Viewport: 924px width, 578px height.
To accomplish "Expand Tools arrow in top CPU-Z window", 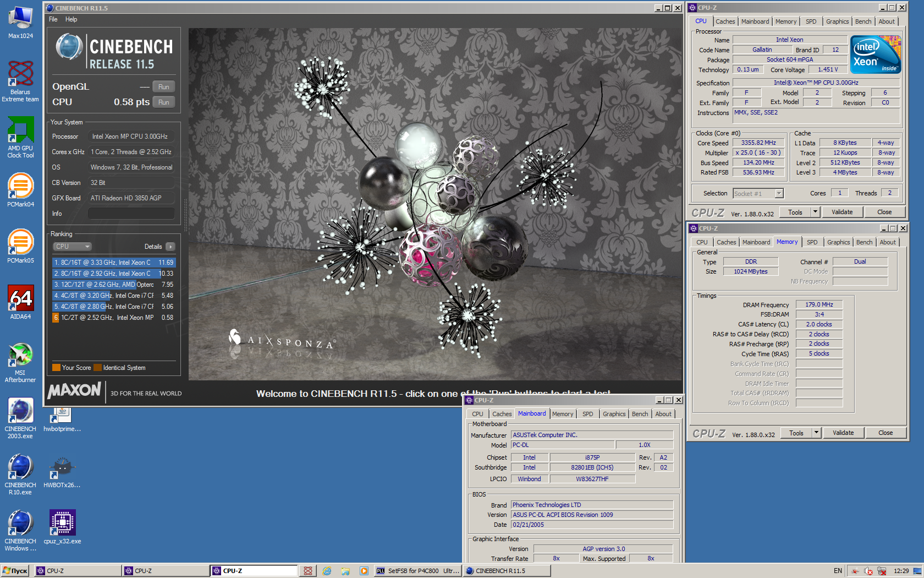I will click(815, 212).
